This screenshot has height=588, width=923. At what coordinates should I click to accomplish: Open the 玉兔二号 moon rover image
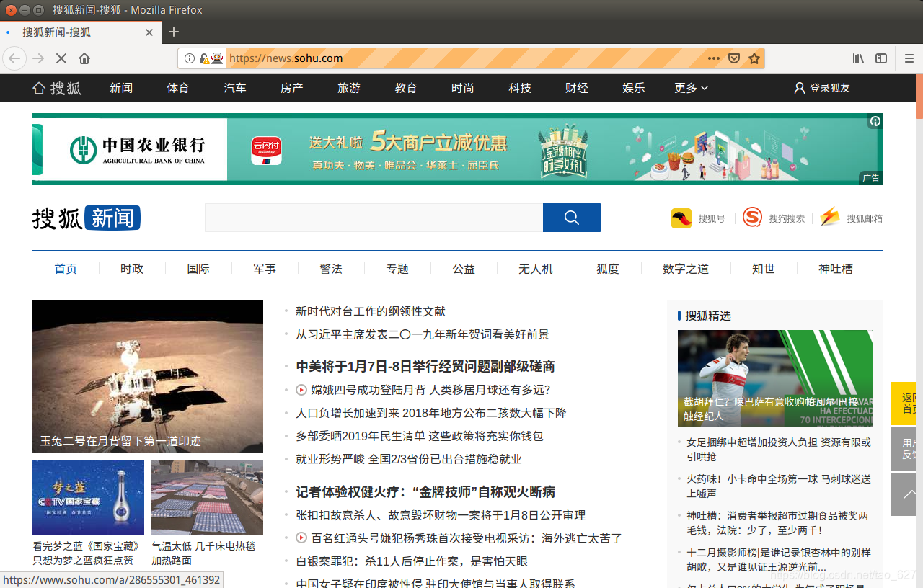[x=148, y=376]
